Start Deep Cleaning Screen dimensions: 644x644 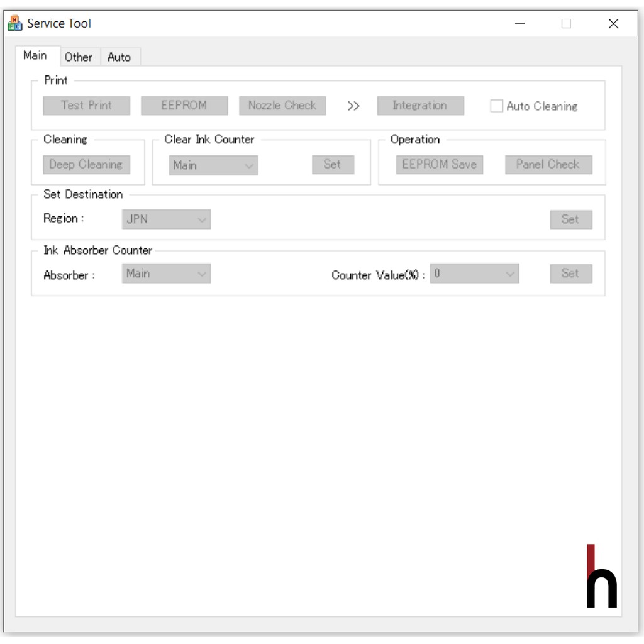87,165
